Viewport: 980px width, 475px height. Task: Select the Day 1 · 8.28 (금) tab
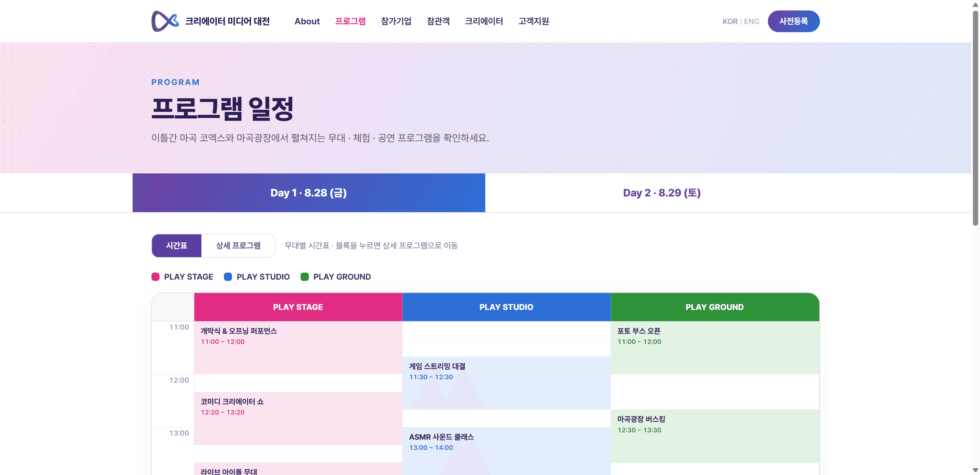309,193
